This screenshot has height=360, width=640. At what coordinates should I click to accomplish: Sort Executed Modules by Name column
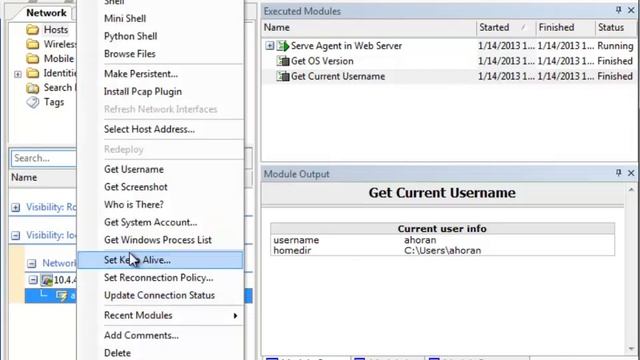coord(369,27)
